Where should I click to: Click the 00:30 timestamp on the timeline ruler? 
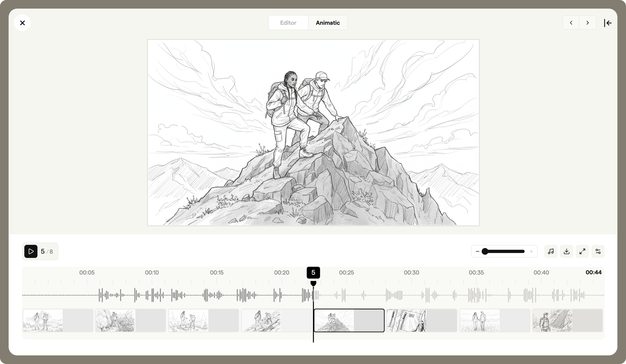tap(412, 272)
